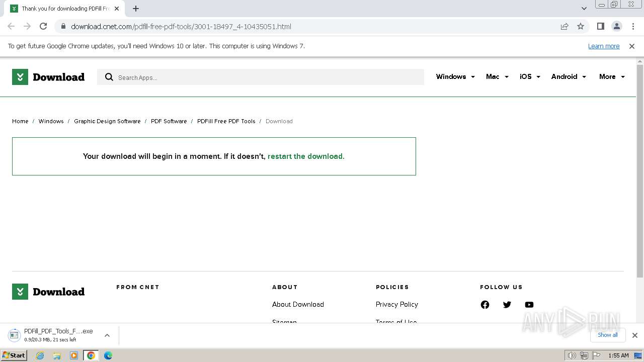Open the Twitter follow icon

[x=507, y=305]
